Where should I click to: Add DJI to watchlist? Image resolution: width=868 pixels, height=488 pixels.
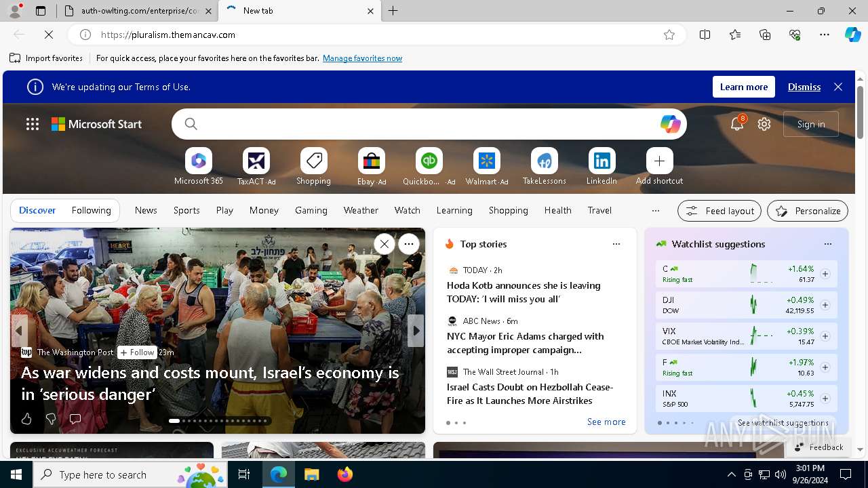[x=825, y=305]
